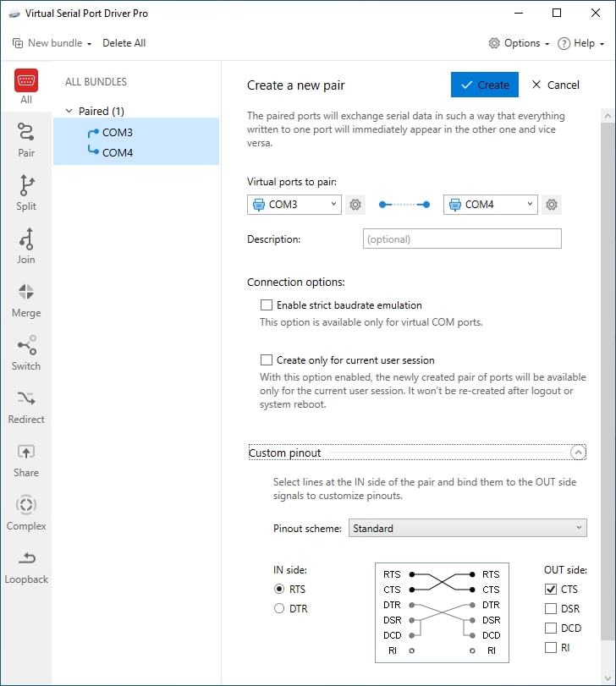Select the All bundles sidebar icon
The height and width of the screenshot is (686, 616).
[26, 86]
